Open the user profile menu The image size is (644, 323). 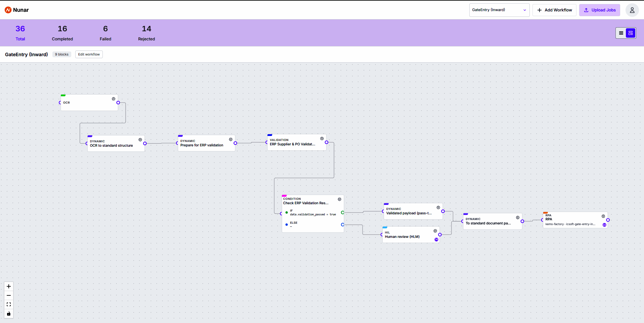pos(632,10)
